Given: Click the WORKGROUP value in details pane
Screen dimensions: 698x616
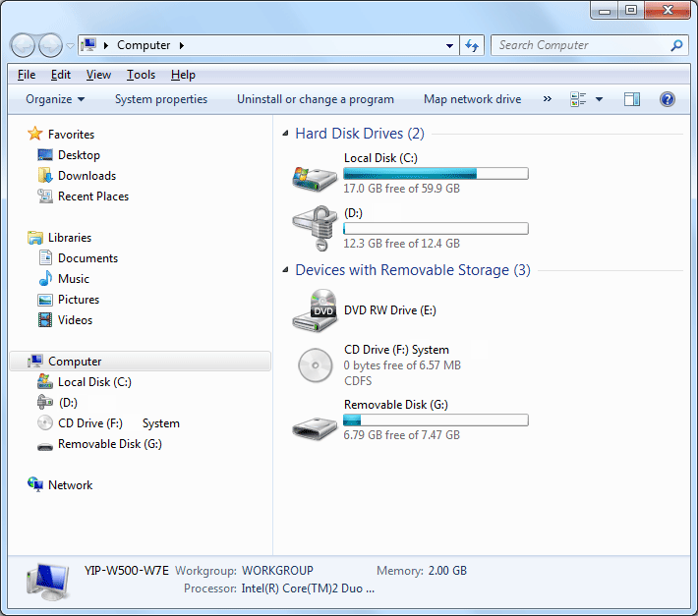Looking at the screenshot, I should tap(277, 571).
